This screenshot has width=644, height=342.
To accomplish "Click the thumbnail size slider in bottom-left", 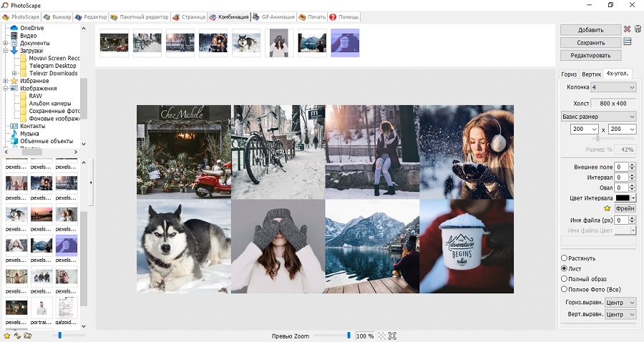I will 69,336.
